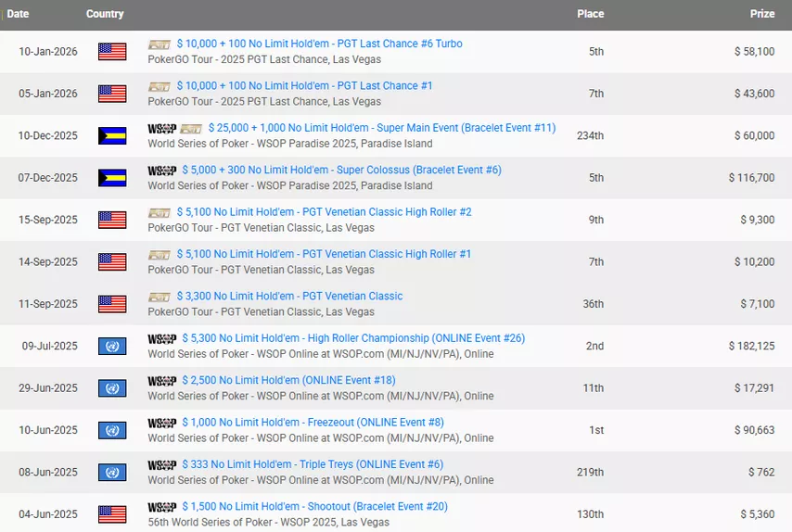
Task: Click the US flag in the 04-Jun-2025 row
Action: (x=112, y=514)
